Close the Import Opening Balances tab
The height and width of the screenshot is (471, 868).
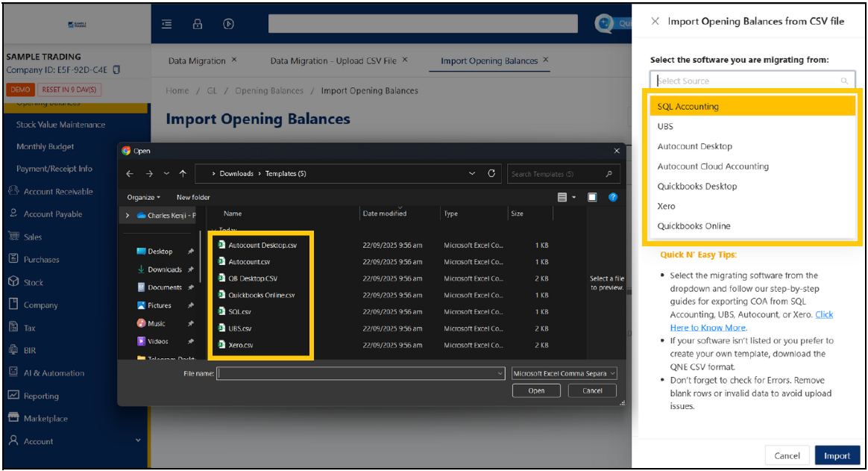coord(546,59)
